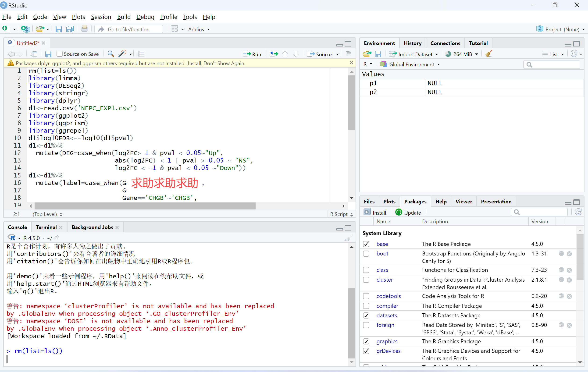
Task: Click the print document icon
Action: coord(85,29)
